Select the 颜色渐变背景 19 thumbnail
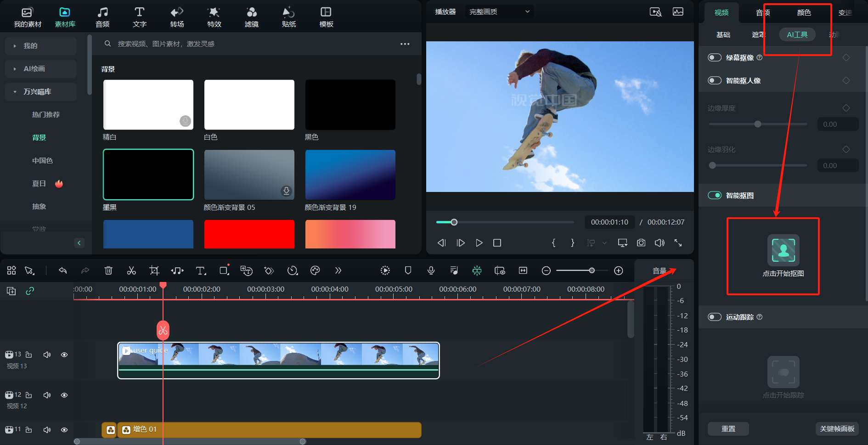Screen dimensions: 868x445 point(350,175)
